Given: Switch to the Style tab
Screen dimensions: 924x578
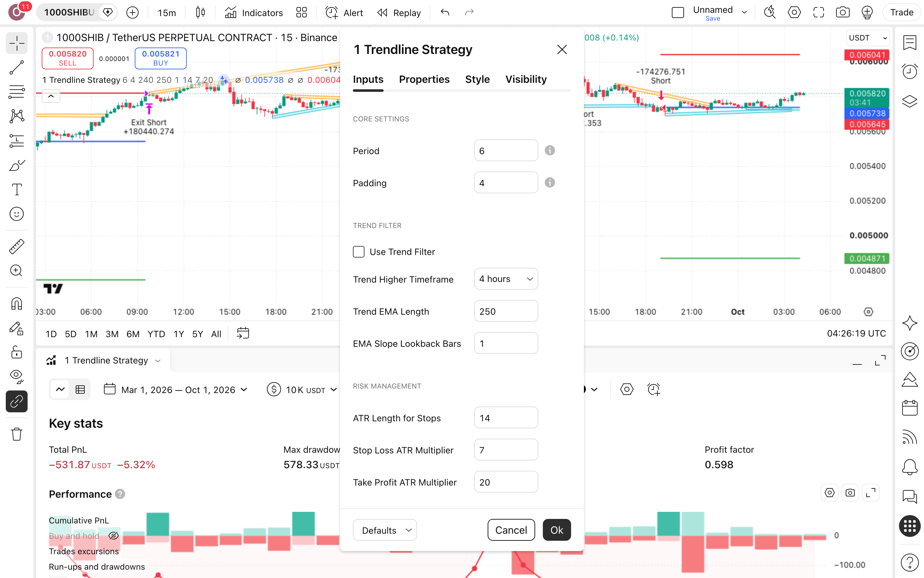Looking at the screenshot, I should (x=477, y=79).
